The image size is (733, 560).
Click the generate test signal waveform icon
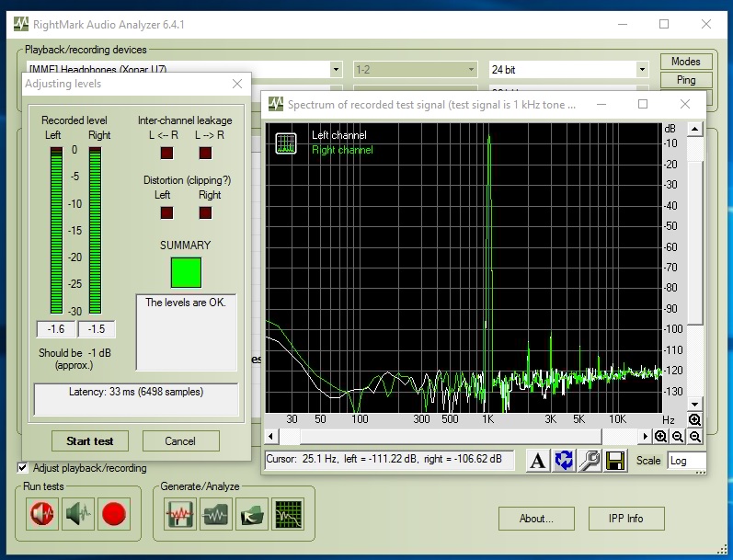click(179, 514)
